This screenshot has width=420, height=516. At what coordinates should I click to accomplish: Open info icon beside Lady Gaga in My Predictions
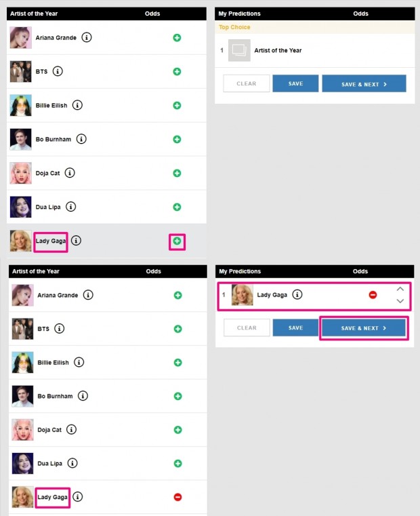[x=297, y=294]
